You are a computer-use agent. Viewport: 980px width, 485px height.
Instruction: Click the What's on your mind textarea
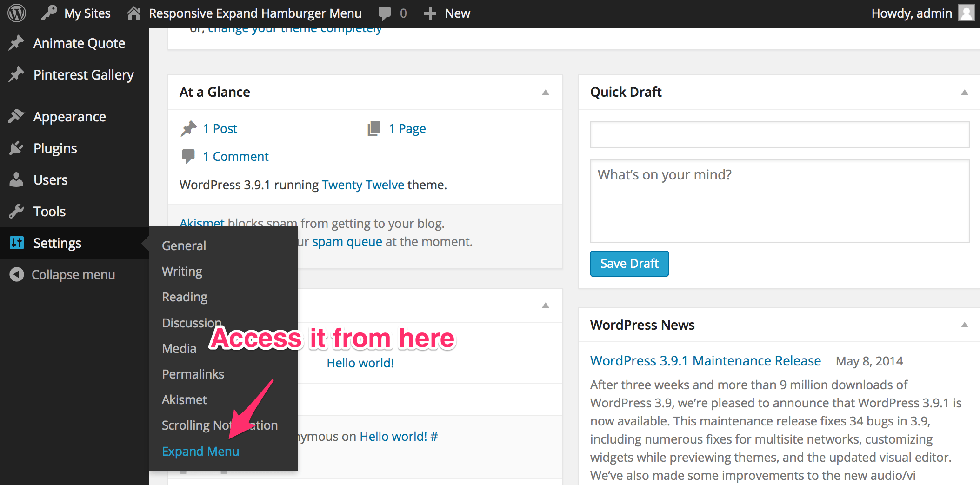coord(780,201)
